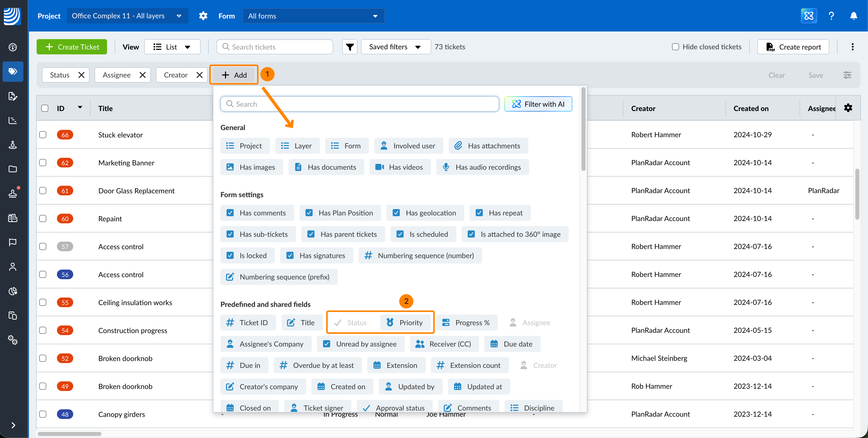The width and height of the screenshot is (868, 438).
Task: Check the Stuck elevator ticket checkbox
Action: [x=43, y=135]
